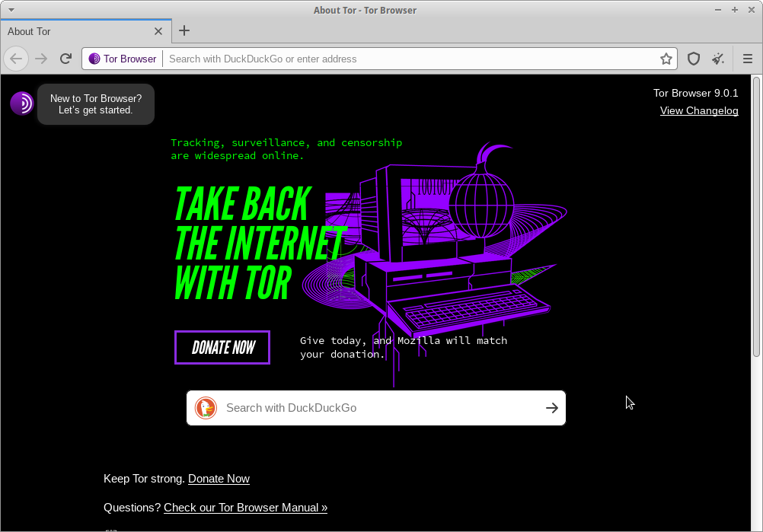
Task: Follow the Donate Now text link
Action: [219, 479]
